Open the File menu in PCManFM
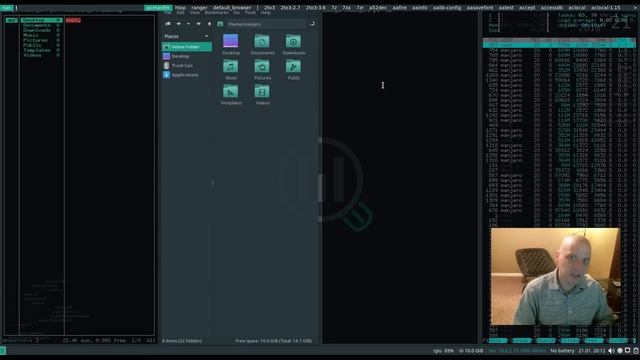The width and height of the screenshot is (640, 360). [168, 13]
